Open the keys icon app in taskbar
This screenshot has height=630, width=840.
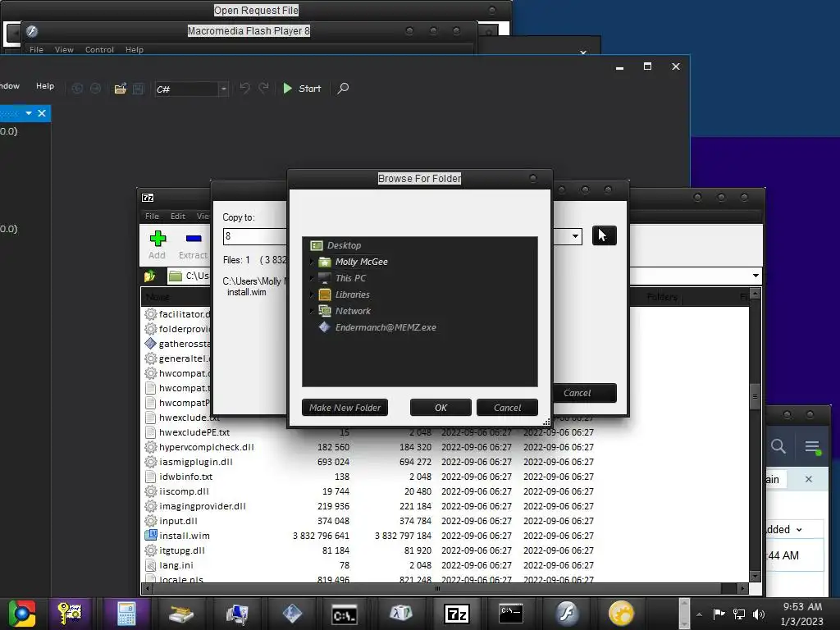pos(70,614)
